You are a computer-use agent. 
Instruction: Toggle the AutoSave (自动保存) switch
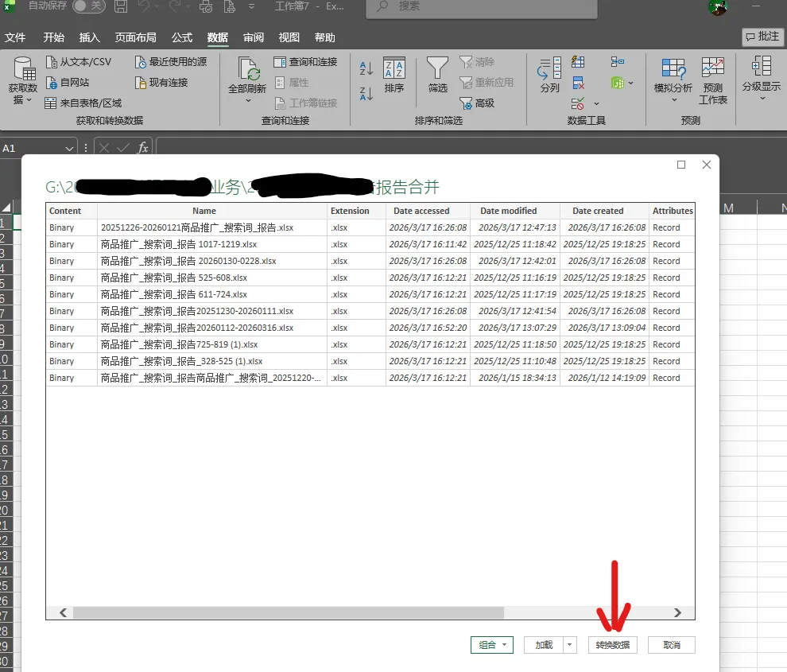[89, 6]
